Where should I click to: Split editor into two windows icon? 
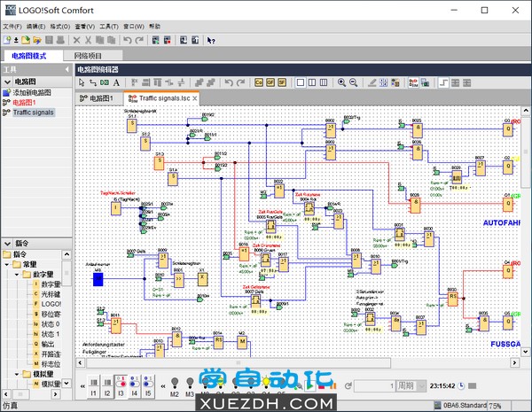point(312,82)
